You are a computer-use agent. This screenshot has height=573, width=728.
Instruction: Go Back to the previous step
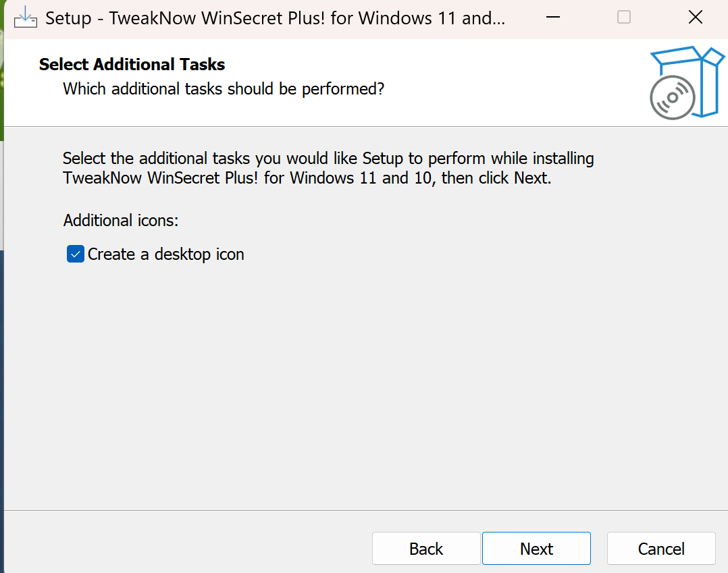(x=426, y=549)
